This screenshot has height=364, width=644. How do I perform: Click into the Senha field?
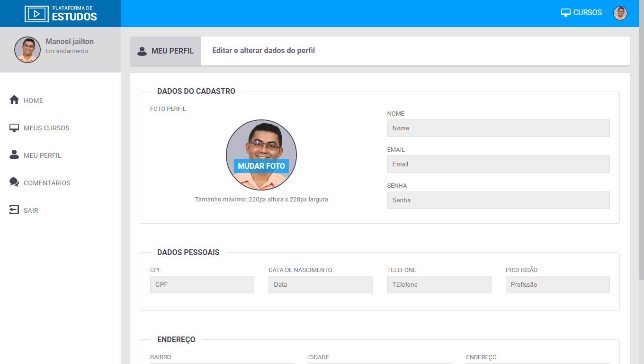point(498,200)
